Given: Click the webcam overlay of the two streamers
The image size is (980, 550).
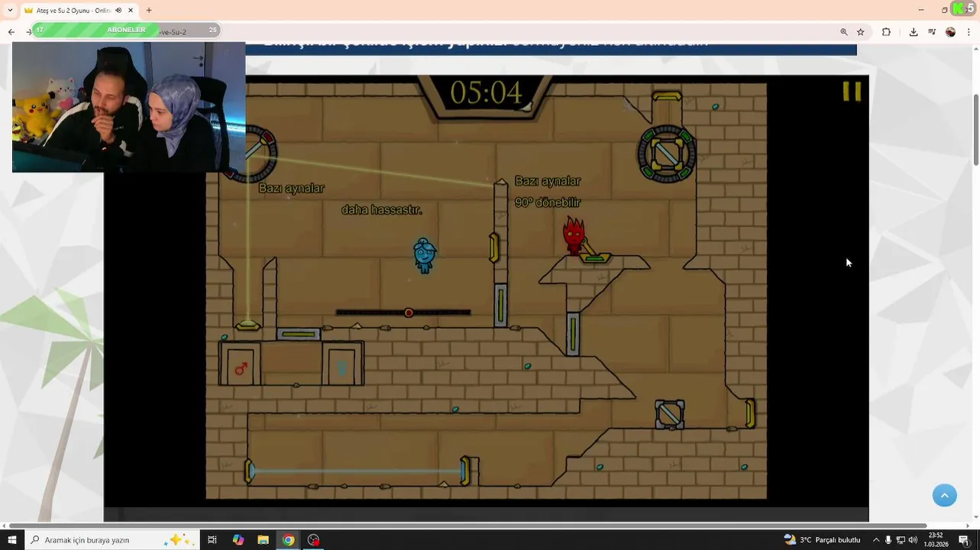Looking at the screenshot, I should (x=128, y=107).
